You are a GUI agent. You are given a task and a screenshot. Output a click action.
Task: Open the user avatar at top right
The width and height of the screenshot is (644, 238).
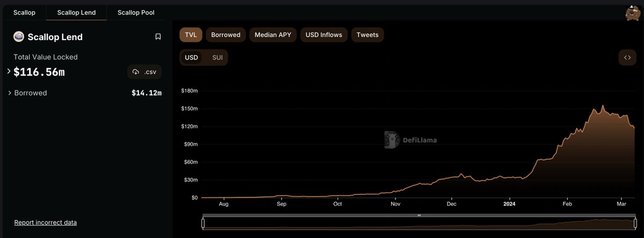pos(633,12)
